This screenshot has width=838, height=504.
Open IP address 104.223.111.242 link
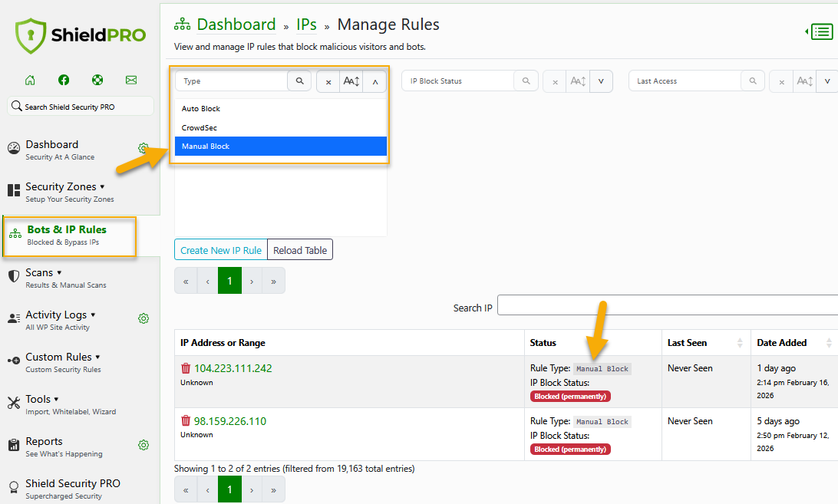233,368
